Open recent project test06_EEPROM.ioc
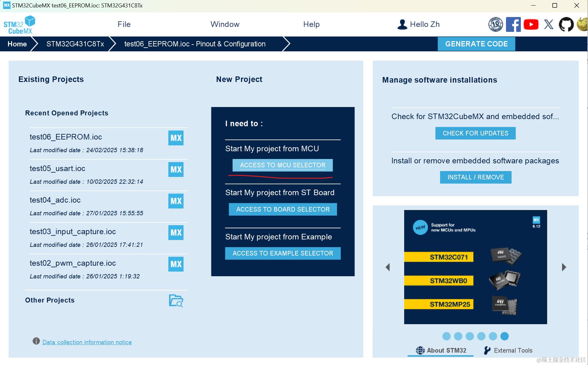Image resolution: width=588 pixels, height=365 pixels. pos(66,137)
